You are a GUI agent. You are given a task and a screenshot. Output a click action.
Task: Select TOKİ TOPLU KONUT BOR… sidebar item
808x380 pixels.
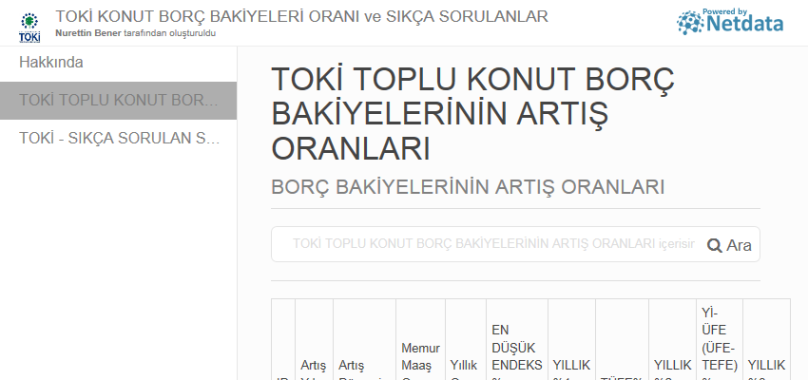119,101
